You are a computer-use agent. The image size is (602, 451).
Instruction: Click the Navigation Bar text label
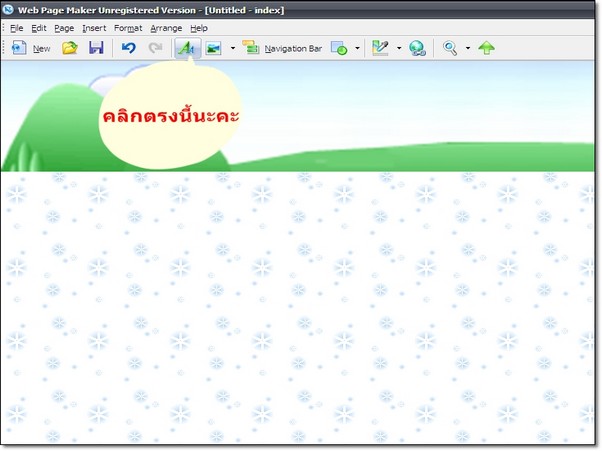293,49
